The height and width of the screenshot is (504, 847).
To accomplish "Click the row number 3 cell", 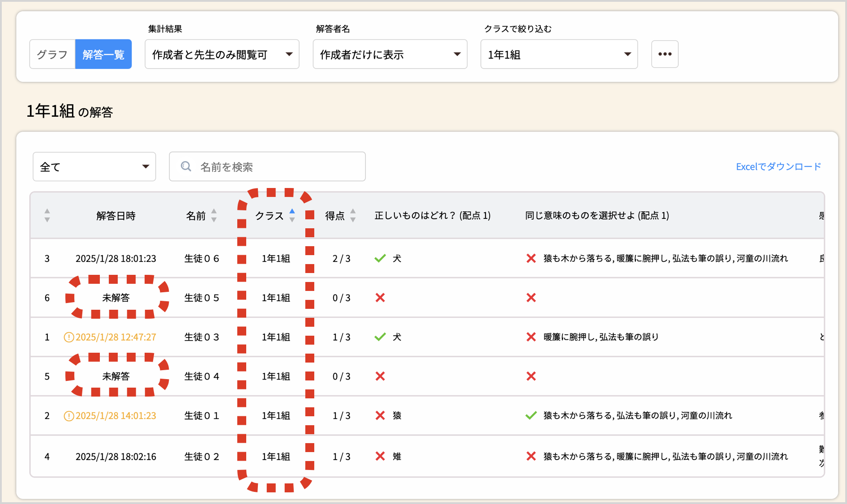I will 47,259.
